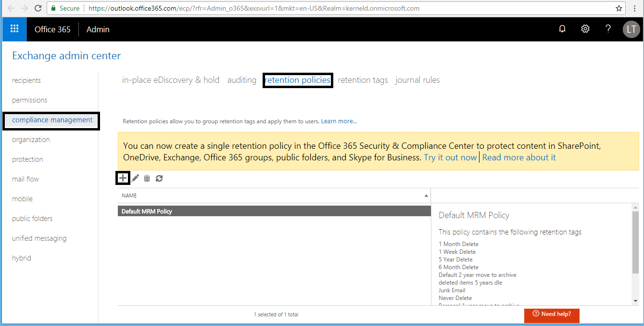Image resolution: width=644 pixels, height=326 pixels.
Task: Click the '1 Week Delete' retention tag text
Action: 457,252
